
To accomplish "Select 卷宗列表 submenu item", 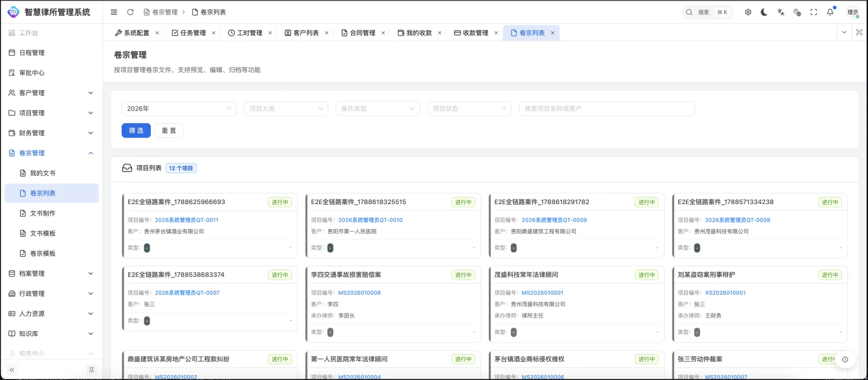I will 52,193.
